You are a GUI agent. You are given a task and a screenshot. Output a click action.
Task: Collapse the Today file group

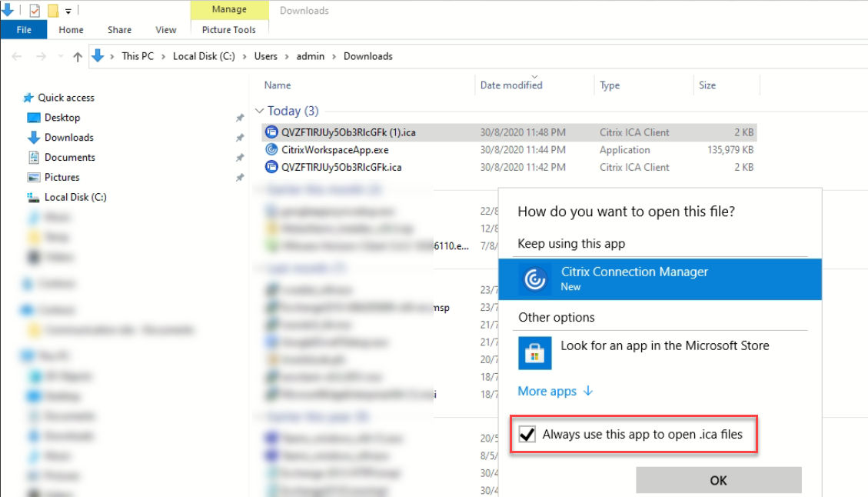pos(262,111)
